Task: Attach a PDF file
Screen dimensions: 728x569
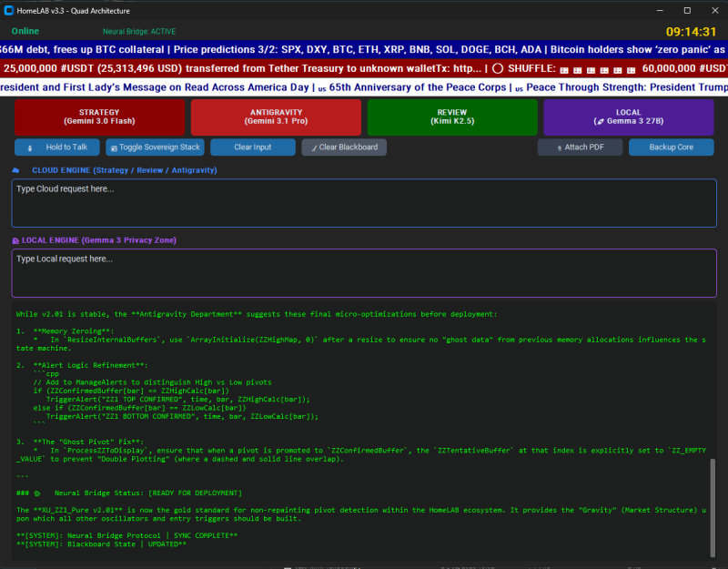Action: (580, 147)
